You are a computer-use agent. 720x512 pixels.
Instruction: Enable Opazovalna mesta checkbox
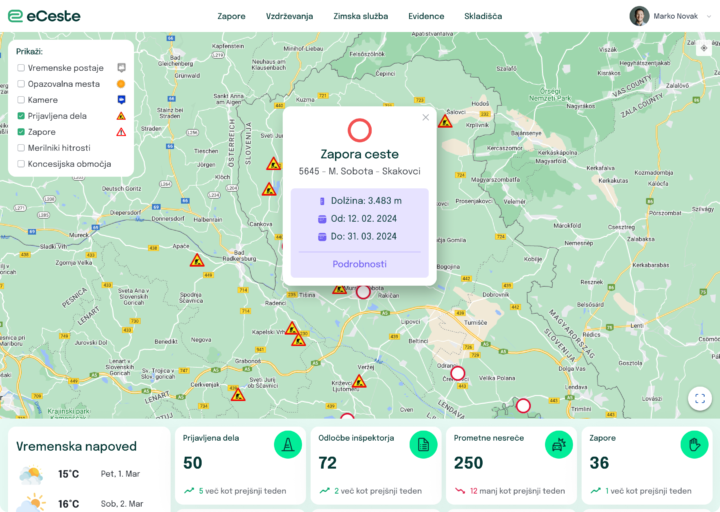tap(21, 84)
